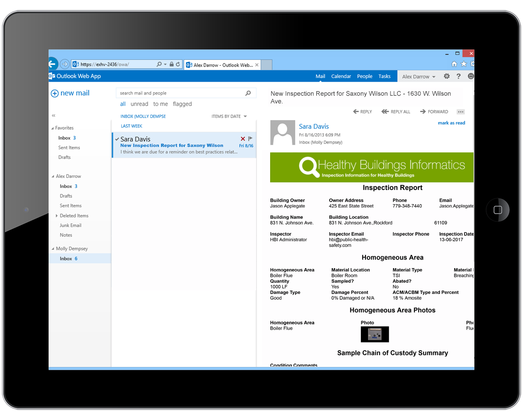This screenshot has height=420, width=523.
Task: Click the favorites star icon
Action: (x=464, y=64)
